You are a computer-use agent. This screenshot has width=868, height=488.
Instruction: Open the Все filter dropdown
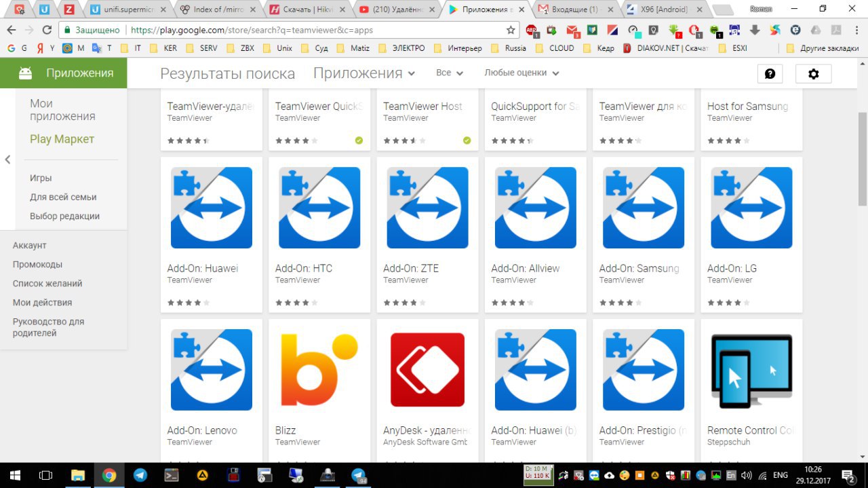[450, 73]
